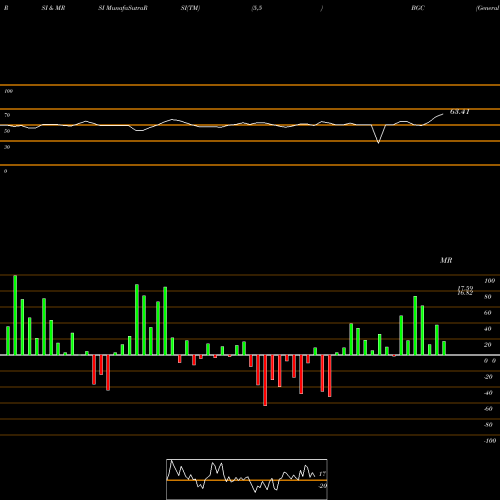Click the 60 label on MR axis
Image resolution: width=500 pixels, height=500 pixels.
[x=488, y=313]
